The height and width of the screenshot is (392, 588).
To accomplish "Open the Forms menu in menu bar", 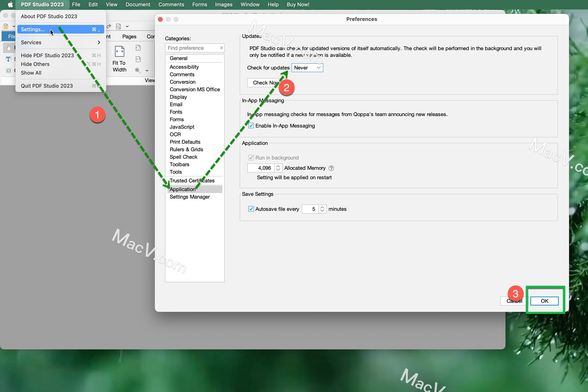I will click(200, 5).
